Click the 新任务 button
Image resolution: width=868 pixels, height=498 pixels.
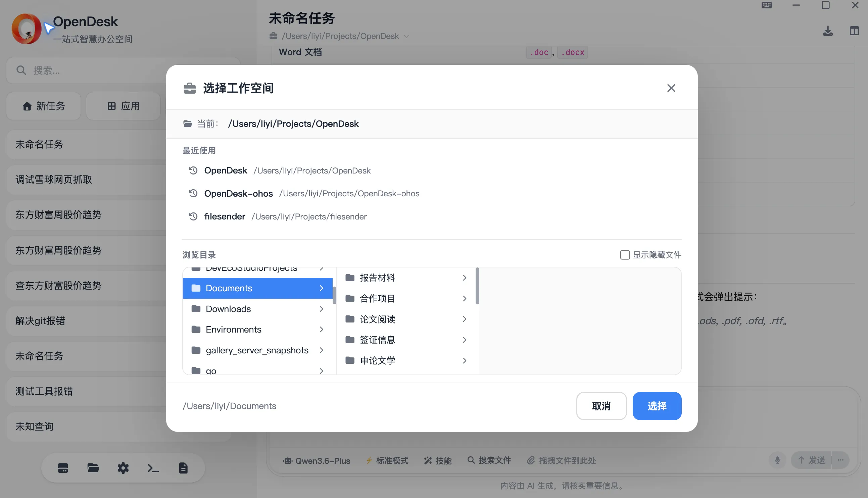tap(43, 106)
